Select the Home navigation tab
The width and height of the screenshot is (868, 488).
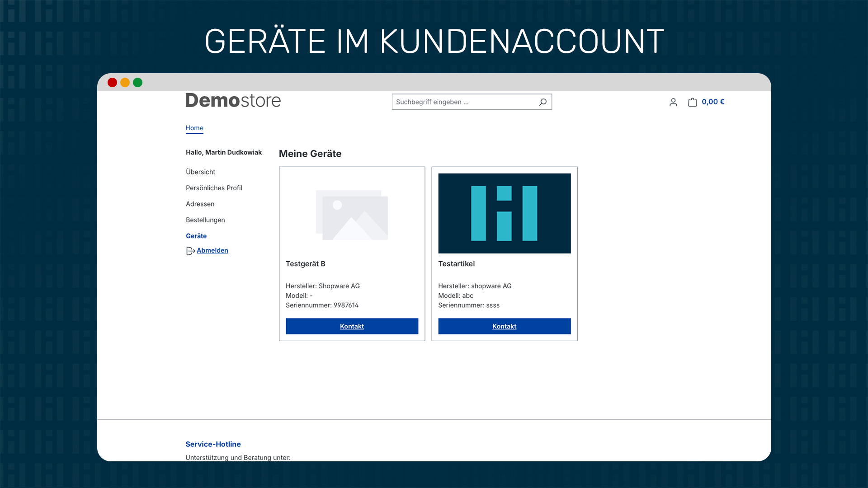click(194, 128)
